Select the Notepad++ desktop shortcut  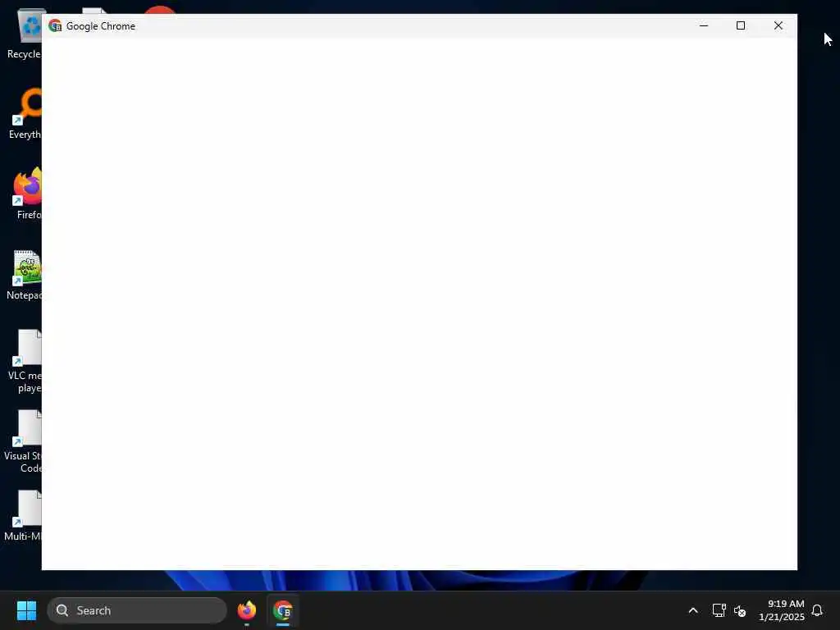click(x=25, y=275)
